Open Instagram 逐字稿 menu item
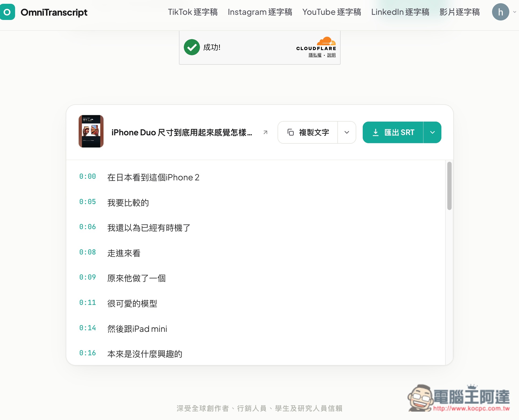519x420 pixels. coord(260,12)
